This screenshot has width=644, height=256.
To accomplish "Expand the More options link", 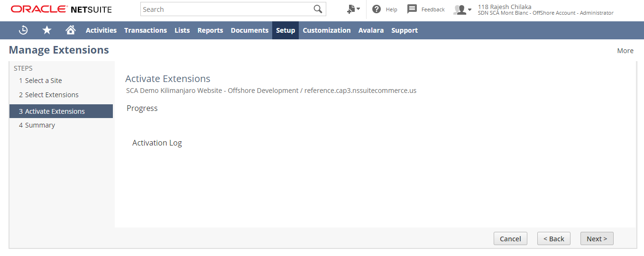I will pos(625,51).
